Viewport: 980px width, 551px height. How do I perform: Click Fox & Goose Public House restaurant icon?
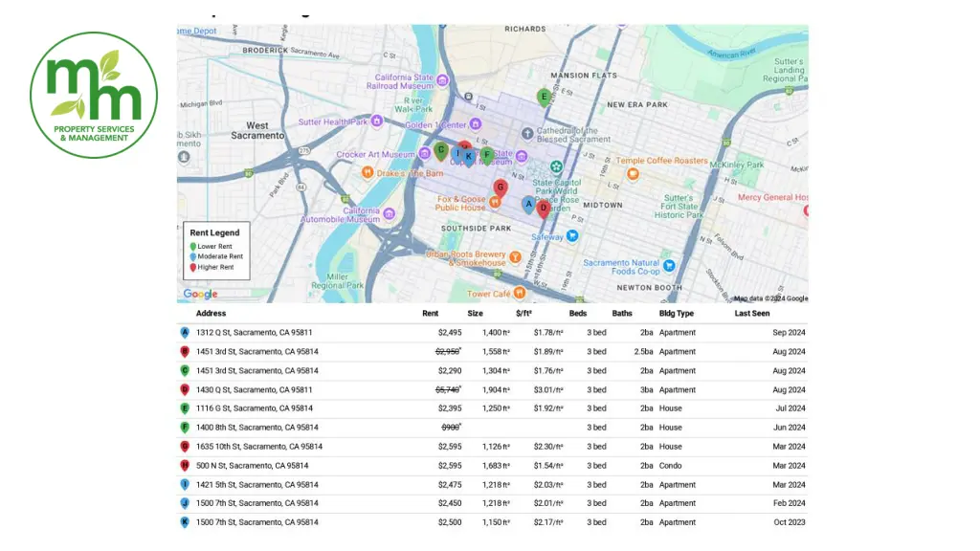coord(495,202)
